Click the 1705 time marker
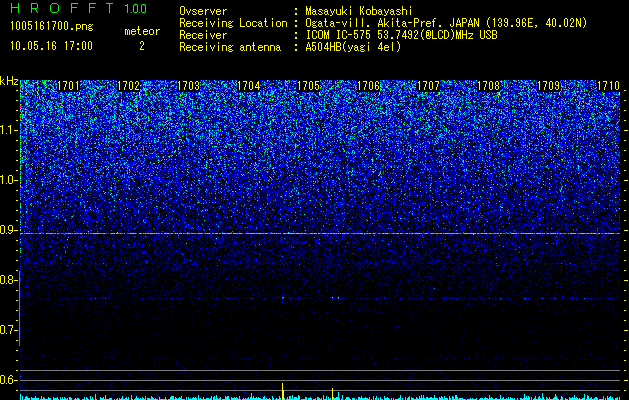 click(x=308, y=86)
